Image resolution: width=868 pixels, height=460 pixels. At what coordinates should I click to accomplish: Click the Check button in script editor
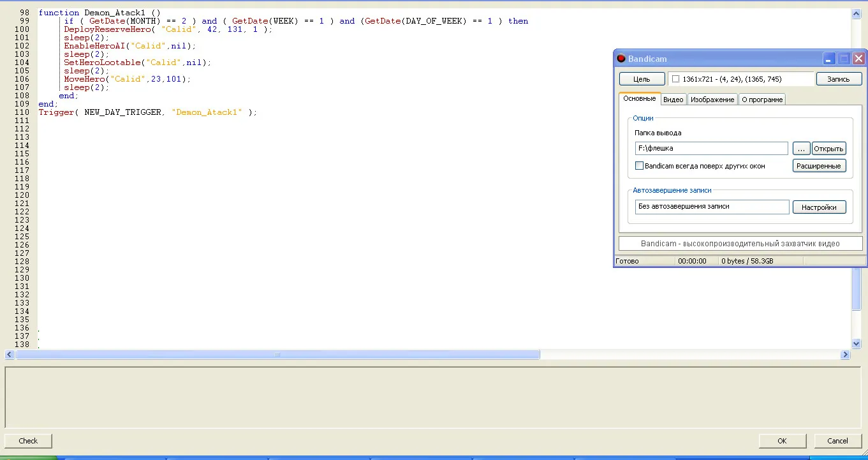pyautogui.click(x=28, y=441)
